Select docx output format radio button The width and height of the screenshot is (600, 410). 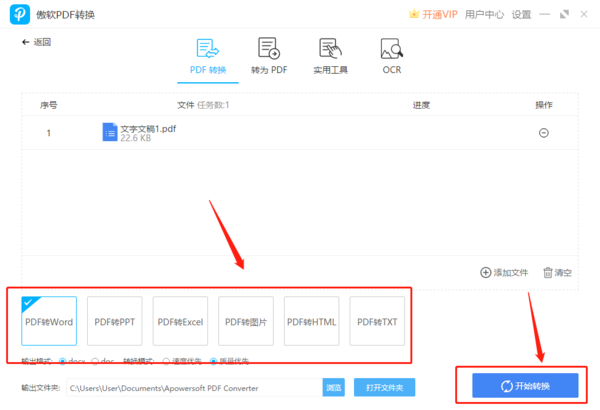[x=63, y=361]
